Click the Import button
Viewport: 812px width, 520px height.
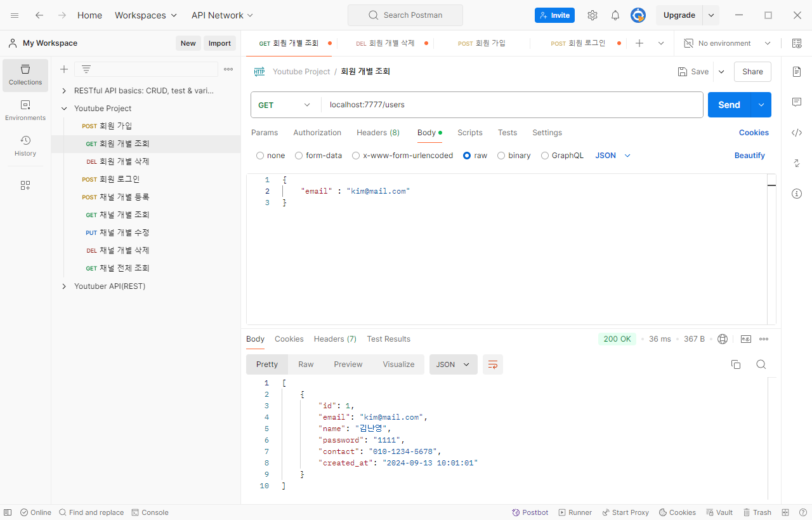point(219,43)
